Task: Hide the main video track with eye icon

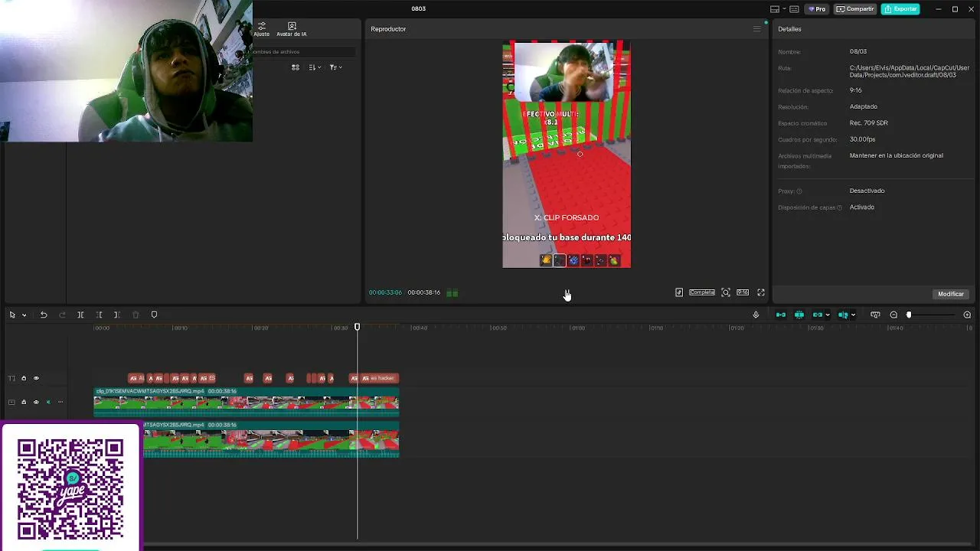Action: click(x=36, y=402)
